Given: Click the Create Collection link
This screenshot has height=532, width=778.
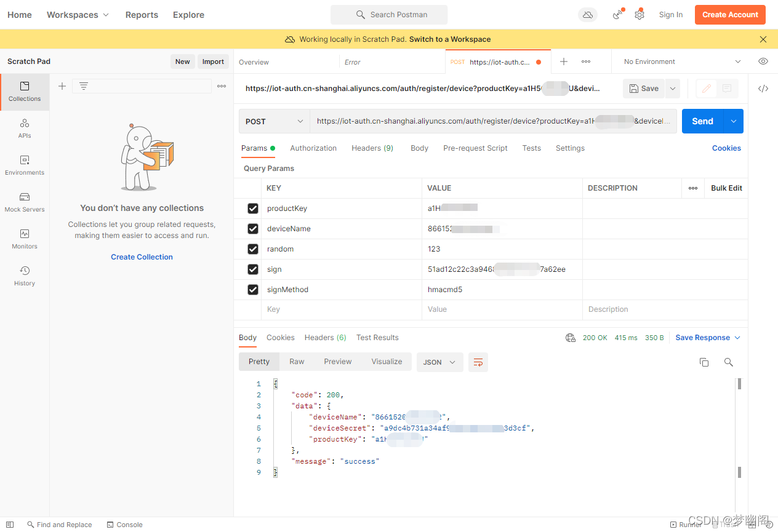Looking at the screenshot, I should (142, 257).
